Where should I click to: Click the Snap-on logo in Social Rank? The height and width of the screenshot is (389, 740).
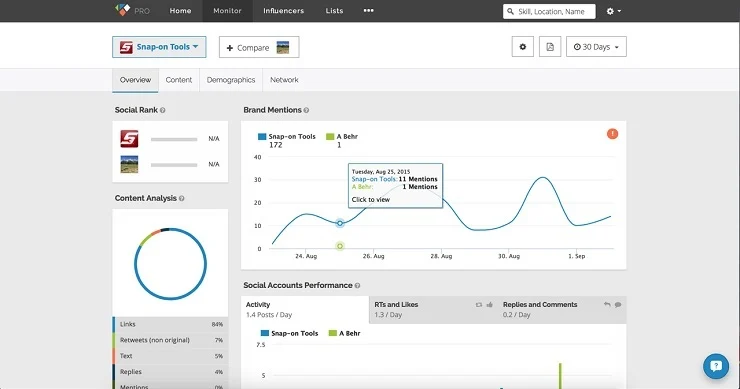(x=129, y=139)
